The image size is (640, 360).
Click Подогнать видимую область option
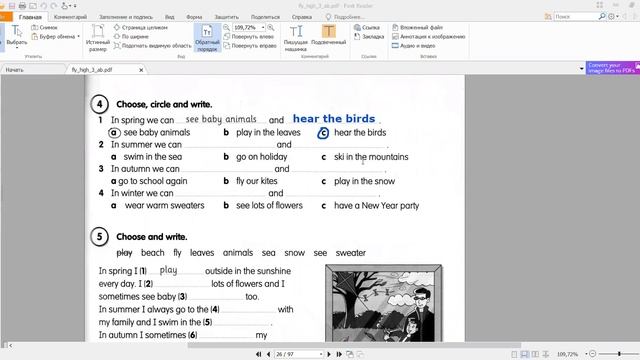152,45
